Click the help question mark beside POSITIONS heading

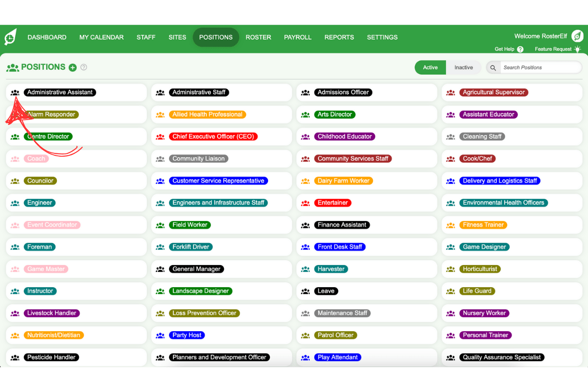[83, 67]
